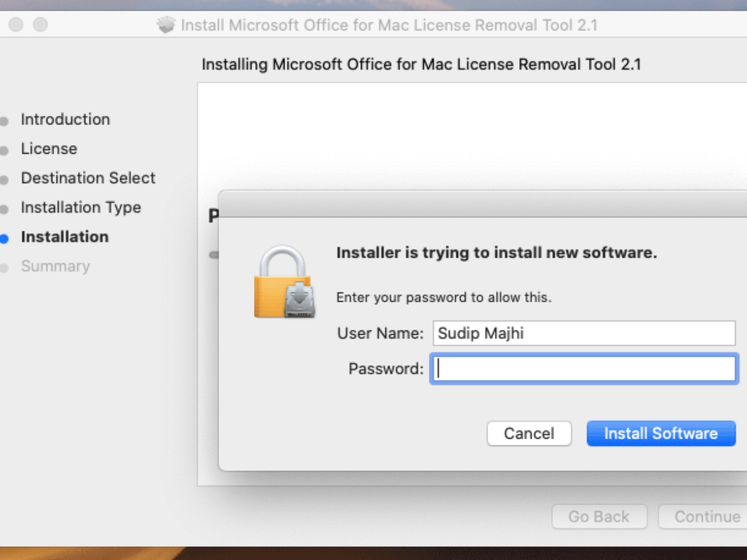Click the dimmed bullet beside Summary
Viewport: 747px width, 560px height.
pos(5,268)
